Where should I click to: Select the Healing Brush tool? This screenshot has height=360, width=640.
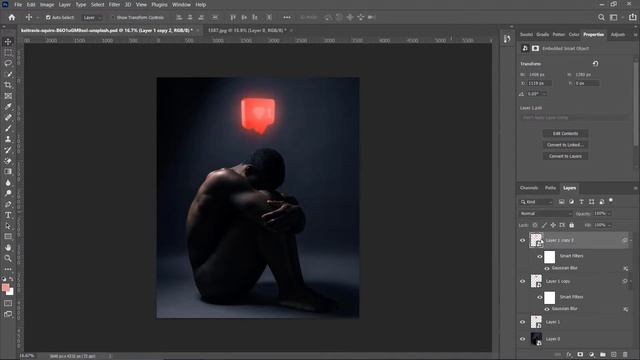8,118
